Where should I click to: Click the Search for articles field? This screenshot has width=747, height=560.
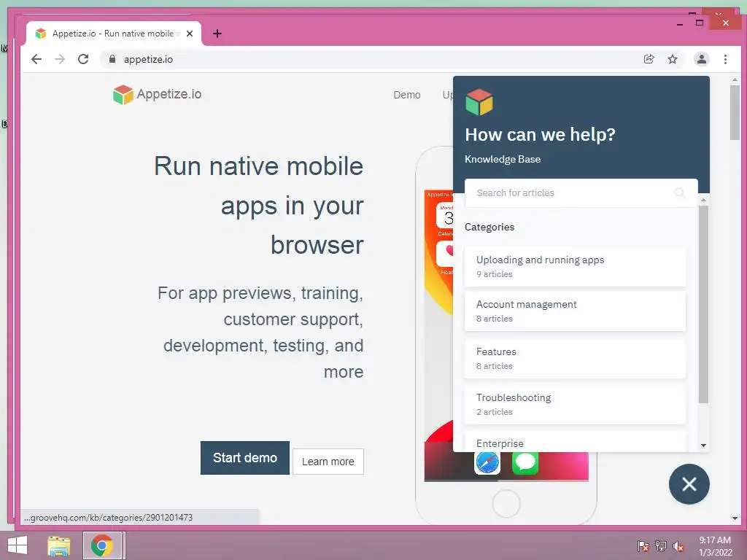coord(581,192)
